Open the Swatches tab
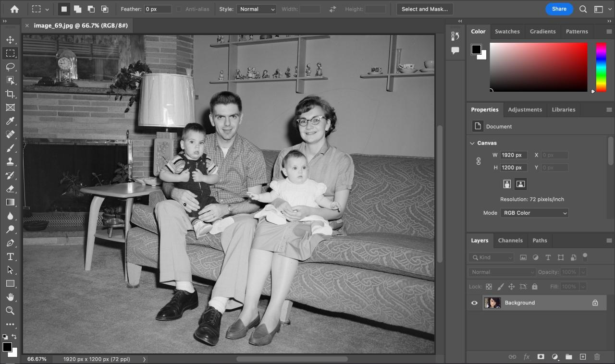This screenshot has width=615, height=364. click(x=507, y=31)
